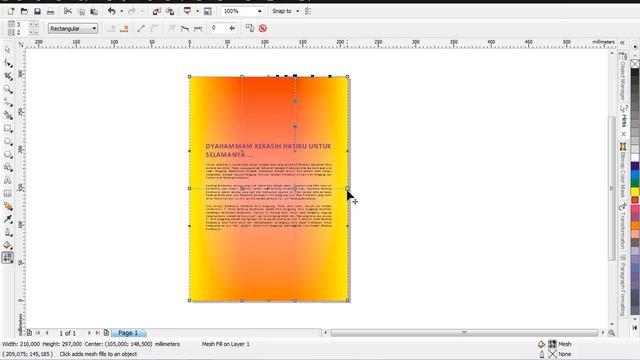
Task: Click the mesh grid columns value field
Action: pyautogui.click(x=22, y=24)
